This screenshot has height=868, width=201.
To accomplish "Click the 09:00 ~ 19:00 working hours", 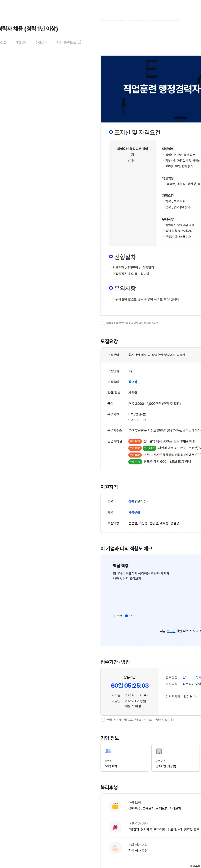I will (140, 420).
